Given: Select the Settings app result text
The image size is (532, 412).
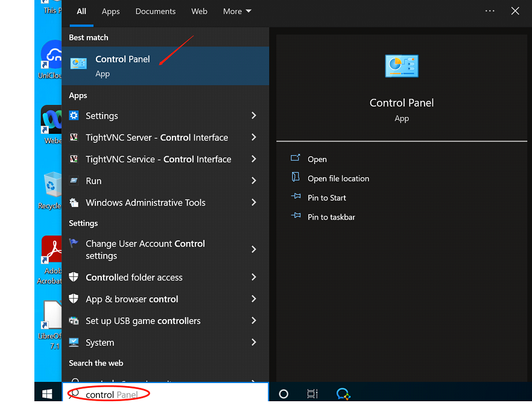Looking at the screenshot, I should (x=102, y=116).
